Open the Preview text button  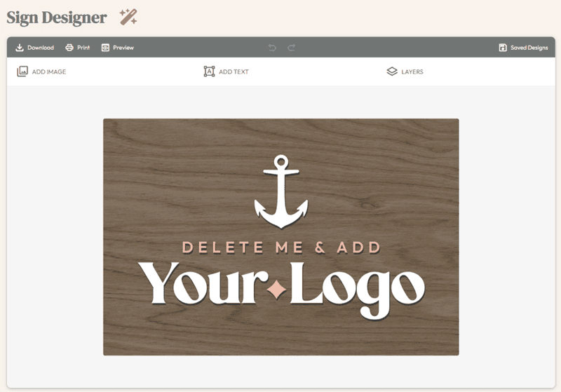click(123, 48)
